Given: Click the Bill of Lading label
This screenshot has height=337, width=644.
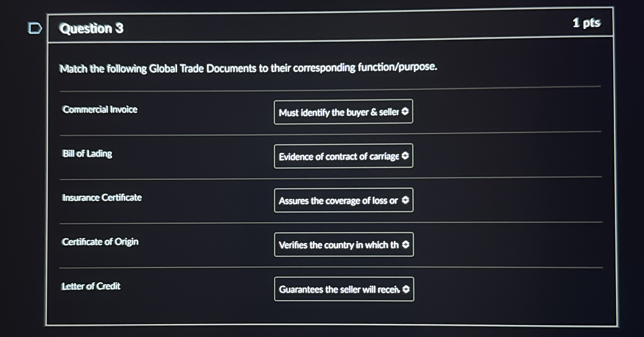Looking at the screenshot, I should point(87,154).
